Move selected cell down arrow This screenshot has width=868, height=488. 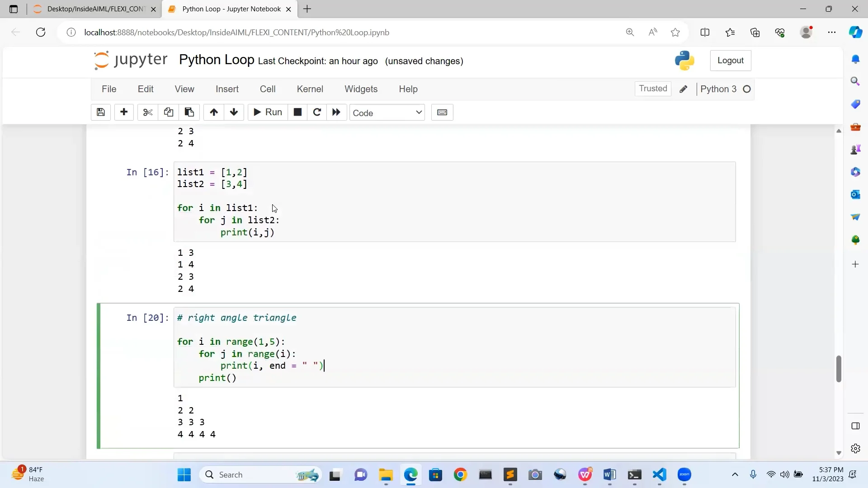234,113
